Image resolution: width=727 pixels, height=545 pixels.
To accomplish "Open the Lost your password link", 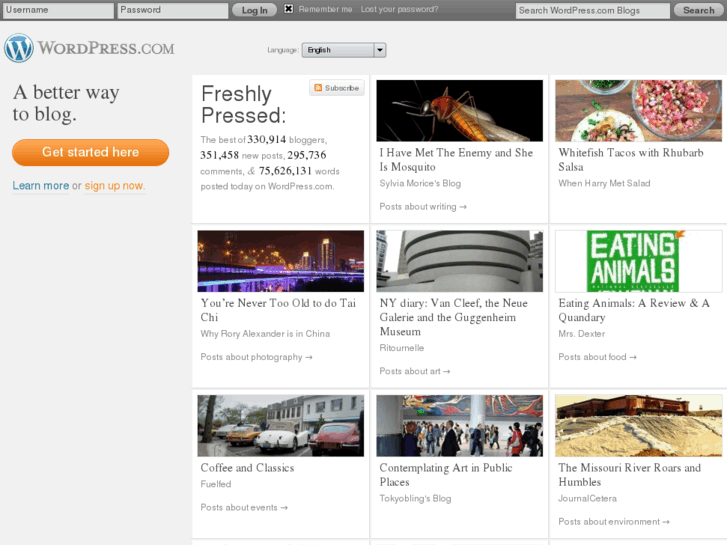I will pyautogui.click(x=399, y=9).
